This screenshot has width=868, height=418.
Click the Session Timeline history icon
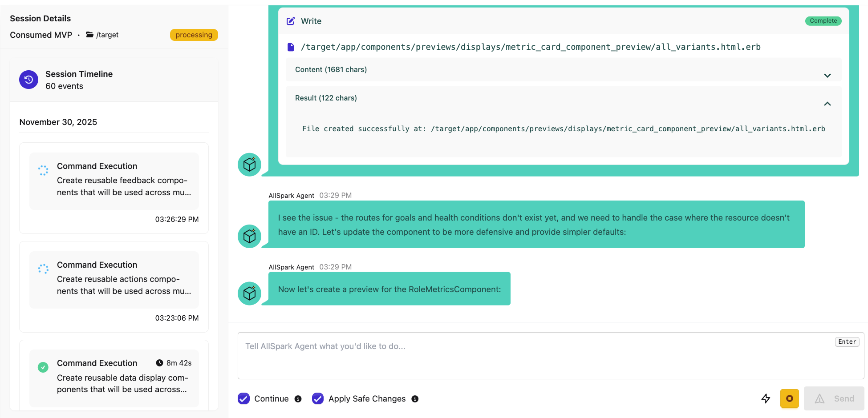(28, 80)
